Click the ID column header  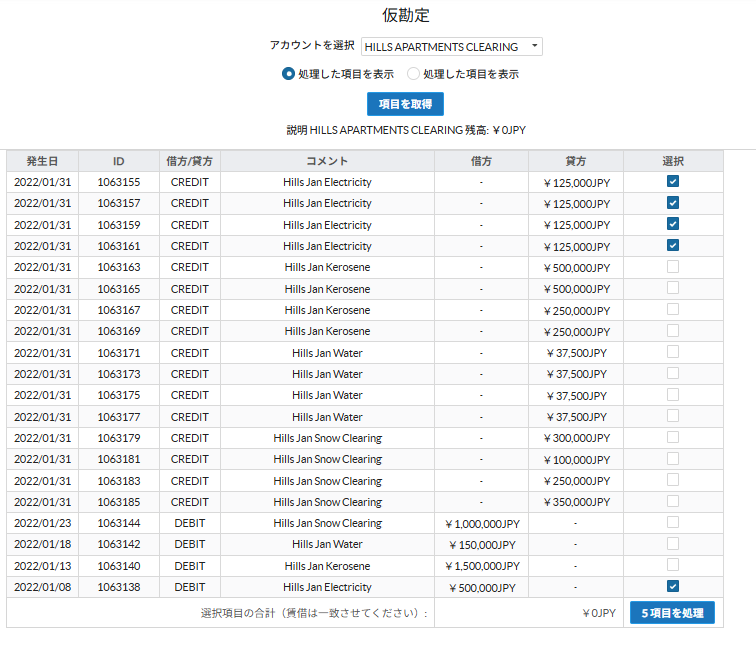[x=118, y=161]
